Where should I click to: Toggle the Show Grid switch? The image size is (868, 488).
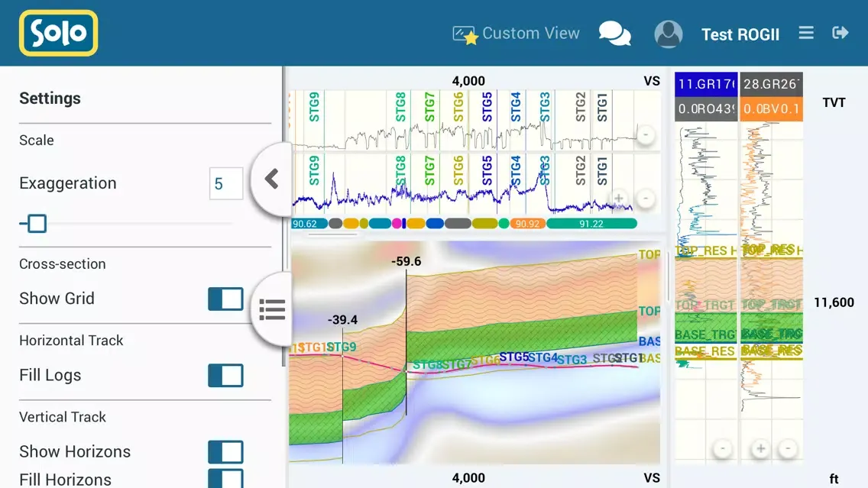226,299
